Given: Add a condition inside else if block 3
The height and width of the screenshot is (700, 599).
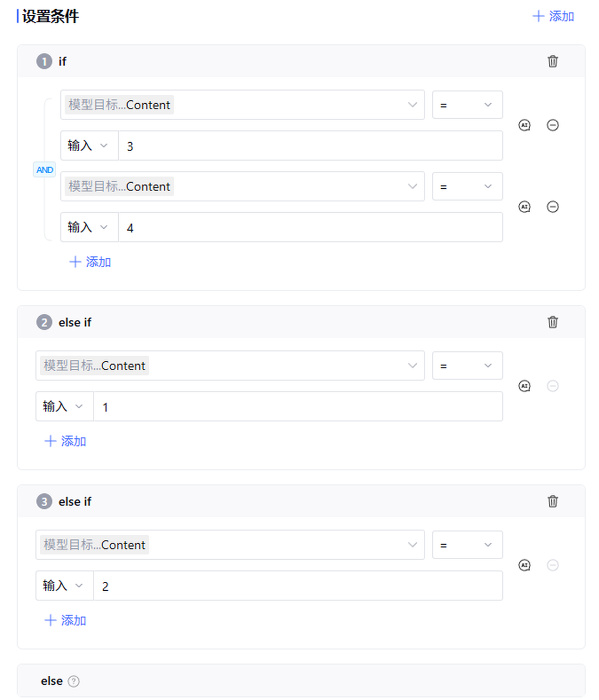Looking at the screenshot, I should coord(65,620).
